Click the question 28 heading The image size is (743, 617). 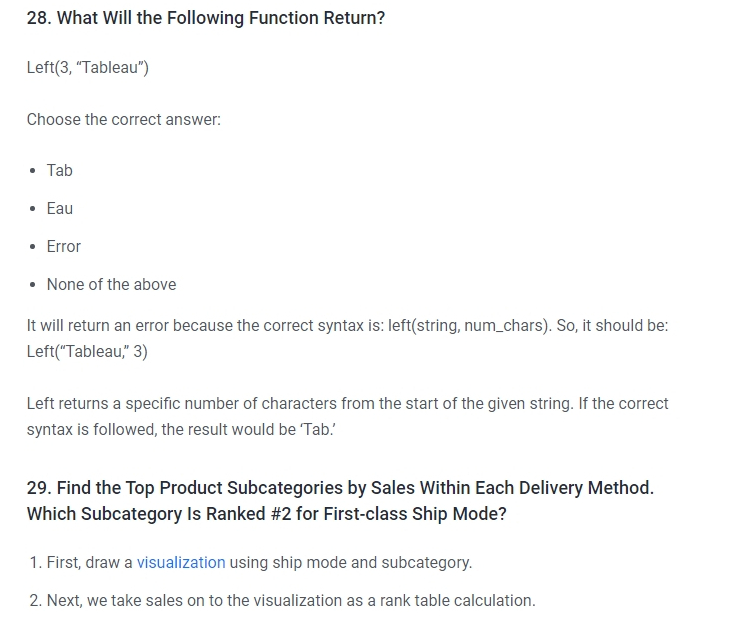pyautogui.click(x=206, y=18)
